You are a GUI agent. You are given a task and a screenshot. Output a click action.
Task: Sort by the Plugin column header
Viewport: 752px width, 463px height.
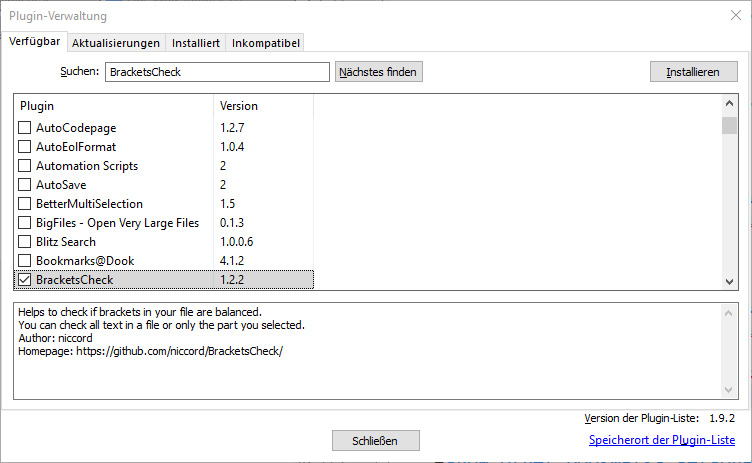click(114, 106)
